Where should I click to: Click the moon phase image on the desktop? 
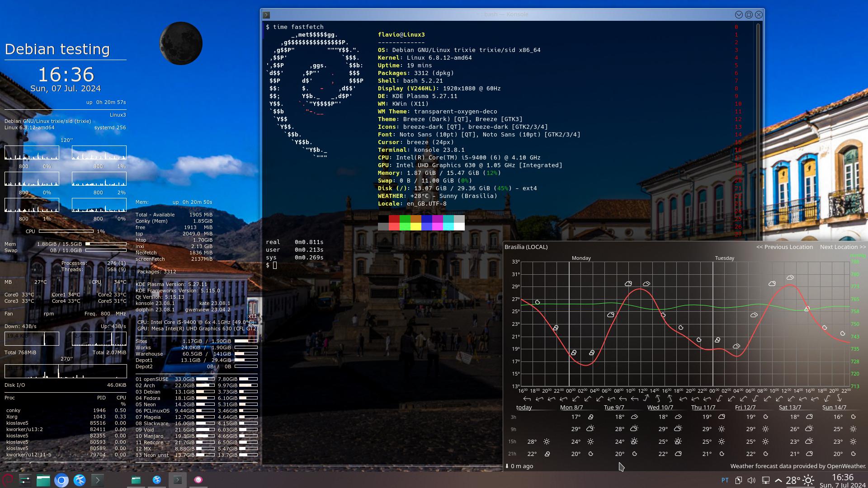[x=181, y=43]
